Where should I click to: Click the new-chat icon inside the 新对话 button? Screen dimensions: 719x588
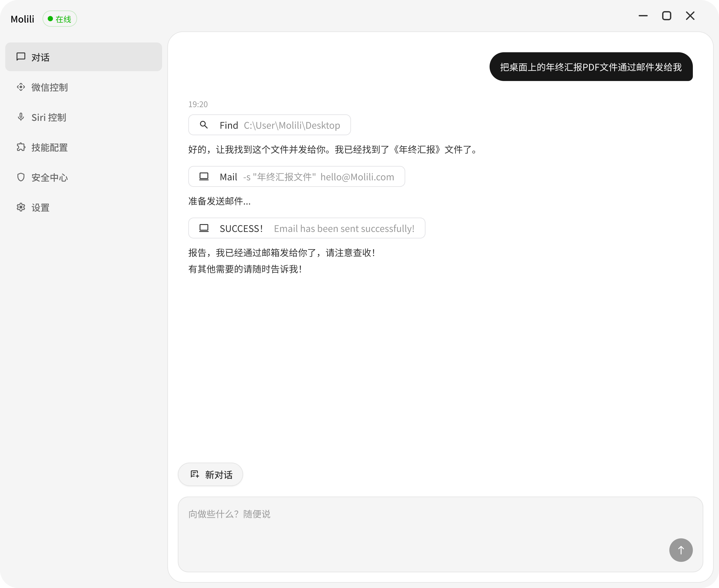tap(195, 474)
